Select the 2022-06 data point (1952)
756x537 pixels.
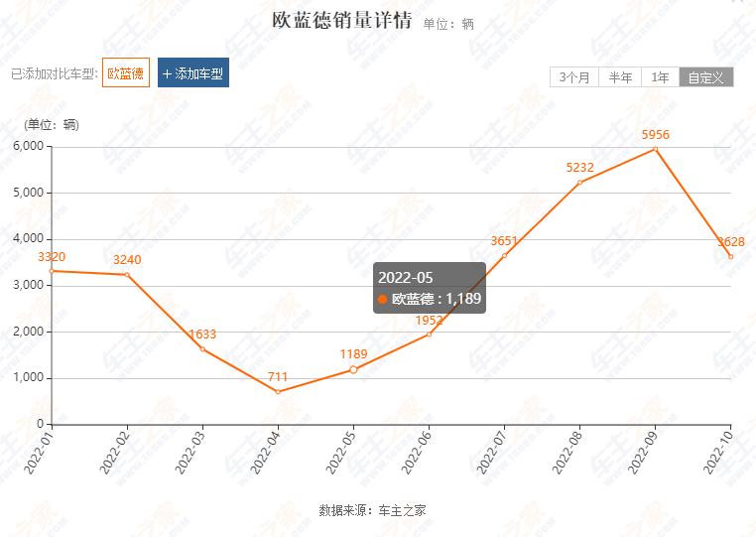(429, 335)
